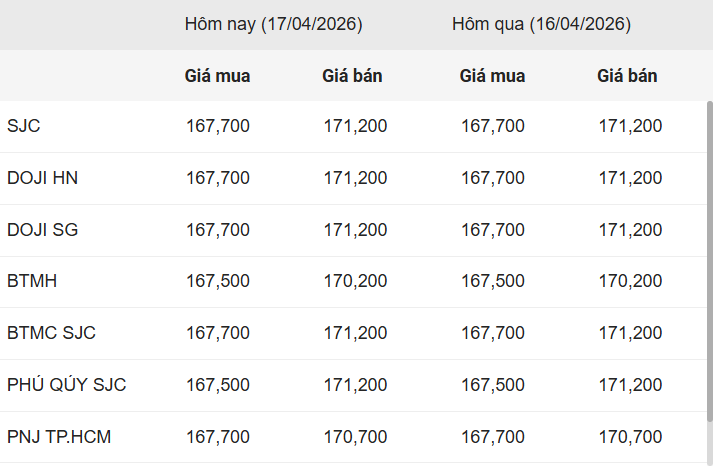This screenshot has width=713, height=469.
Task: Click the Hôm qua (16/04/2026) header
Action: pos(541,24)
